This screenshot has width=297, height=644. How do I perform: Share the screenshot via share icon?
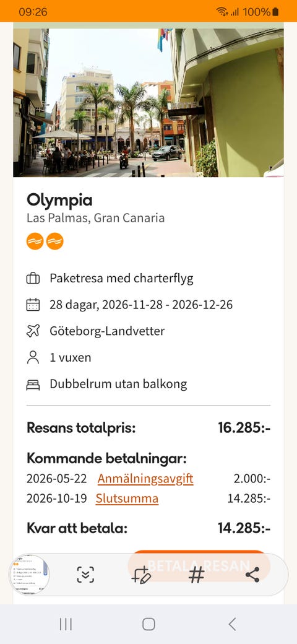[252, 575]
